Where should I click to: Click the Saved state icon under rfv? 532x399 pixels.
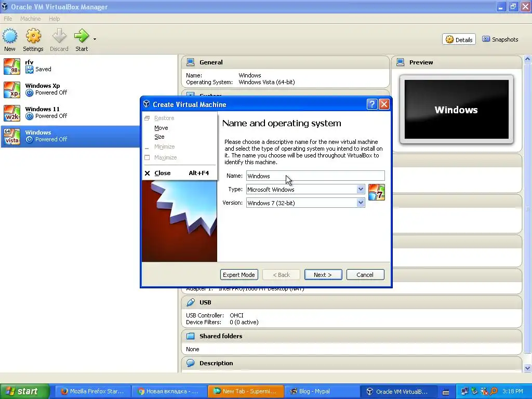[x=30, y=70]
